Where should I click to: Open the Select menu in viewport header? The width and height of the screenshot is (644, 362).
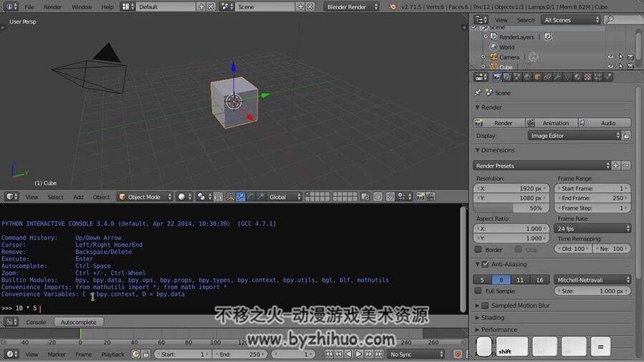pos(55,197)
